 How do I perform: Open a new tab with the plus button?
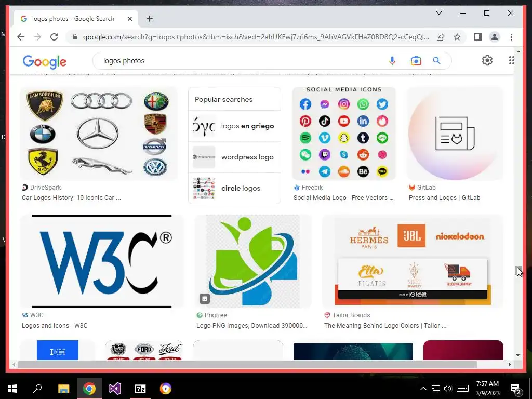pos(150,19)
